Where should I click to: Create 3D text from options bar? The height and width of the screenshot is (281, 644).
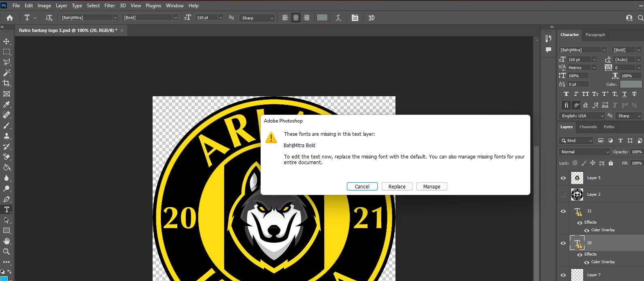pyautogui.click(x=372, y=18)
